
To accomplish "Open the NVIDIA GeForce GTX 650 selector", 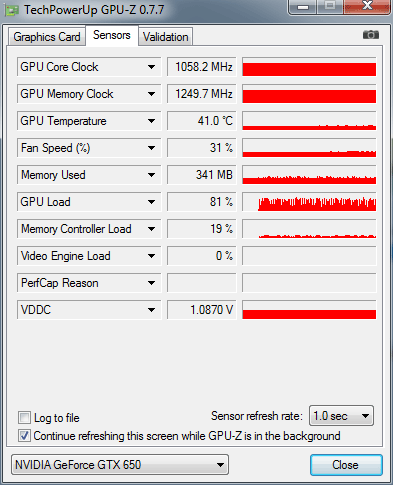I will pyautogui.click(x=120, y=465).
